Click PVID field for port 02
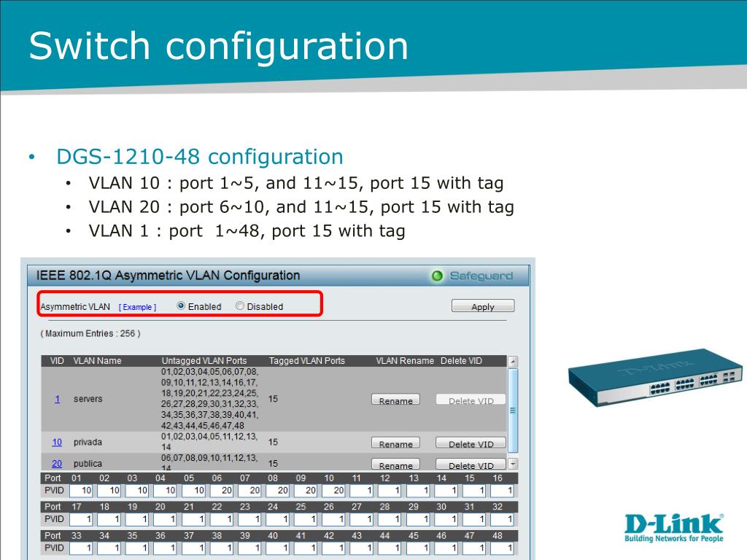The width and height of the screenshot is (747, 560). 109,490
